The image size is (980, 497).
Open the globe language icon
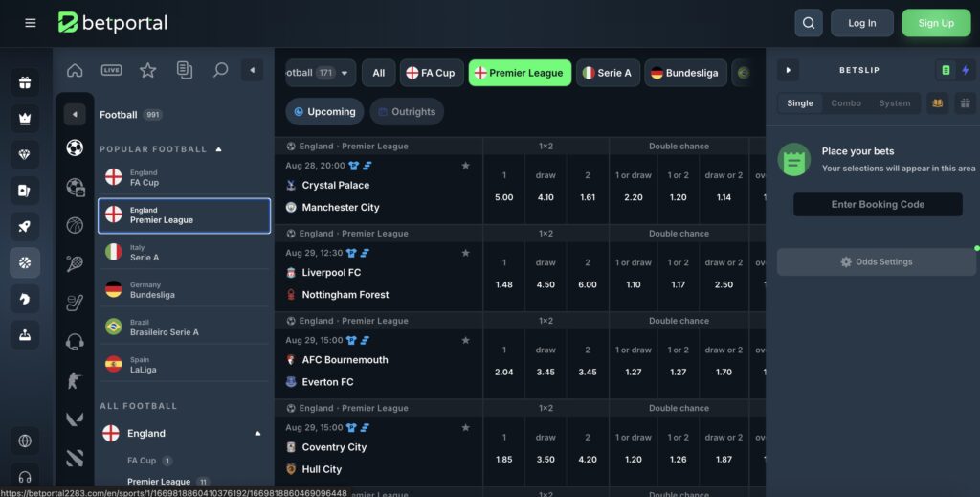pos(25,441)
